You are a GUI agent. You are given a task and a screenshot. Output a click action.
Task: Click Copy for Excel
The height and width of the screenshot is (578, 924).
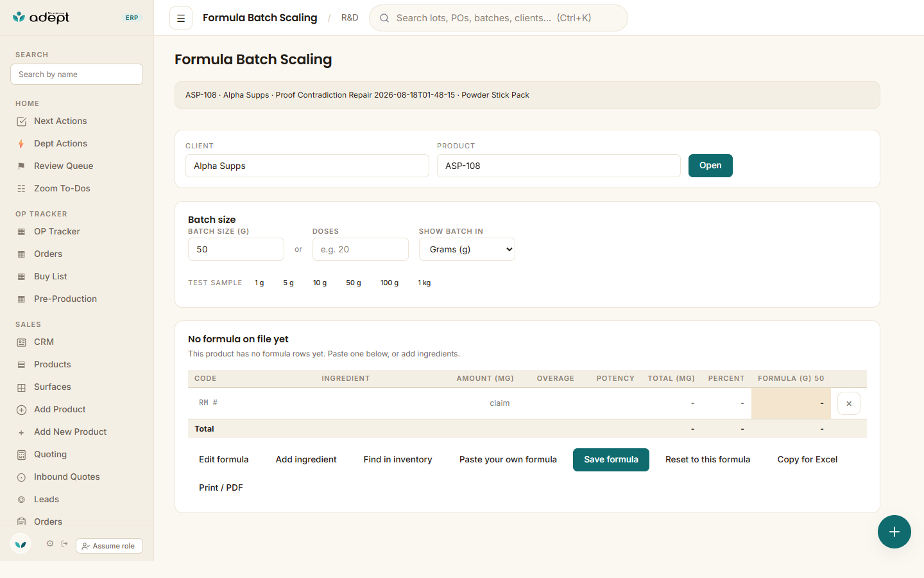(807, 460)
